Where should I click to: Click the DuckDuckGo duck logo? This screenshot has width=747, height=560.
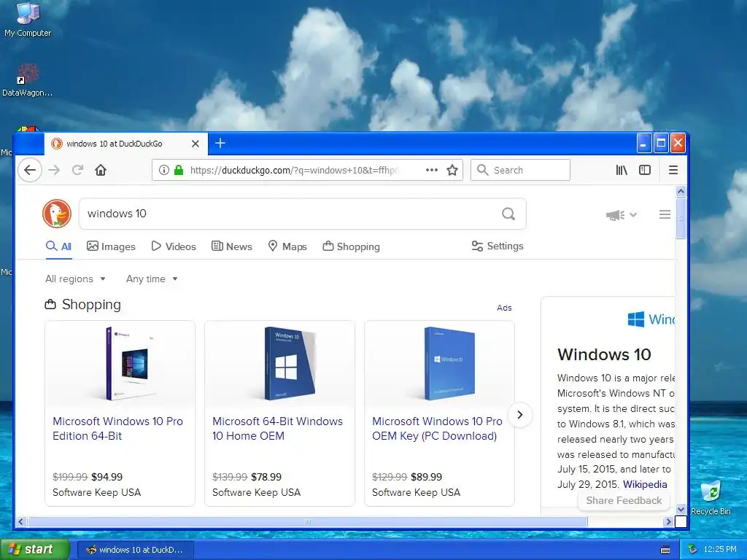pos(57,214)
